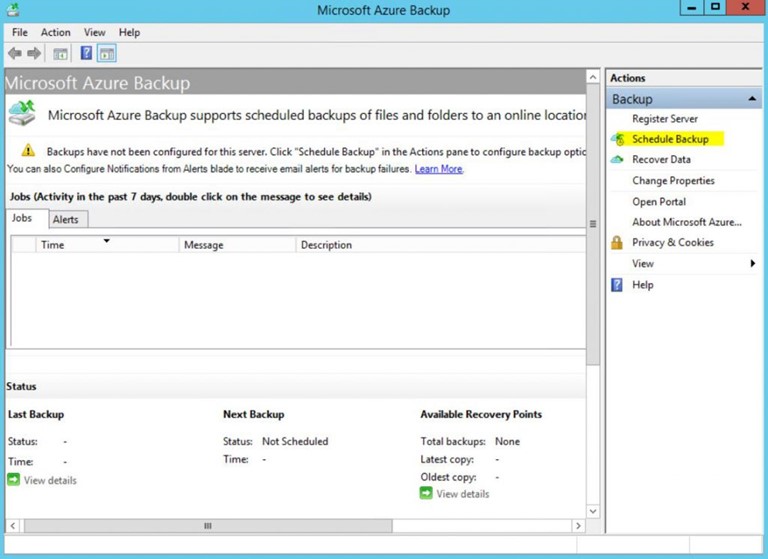Click the horizontal scrollbar right arrow
Viewport: 768px width, 559px height.
pyautogui.click(x=578, y=526)
